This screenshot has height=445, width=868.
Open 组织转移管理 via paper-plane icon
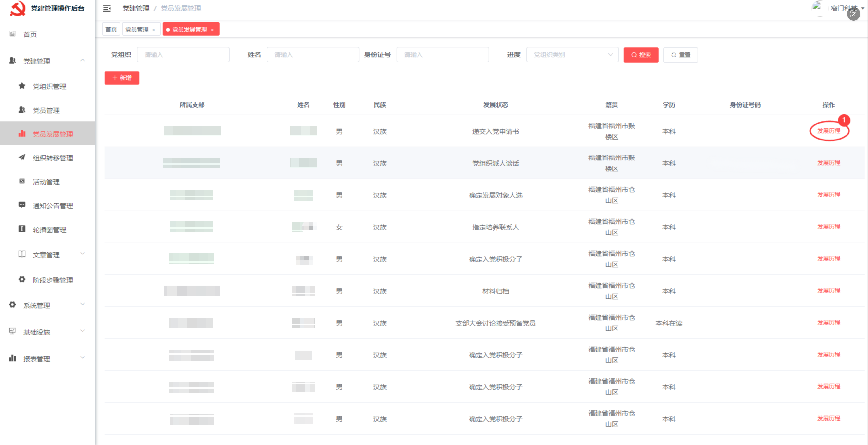22,158
